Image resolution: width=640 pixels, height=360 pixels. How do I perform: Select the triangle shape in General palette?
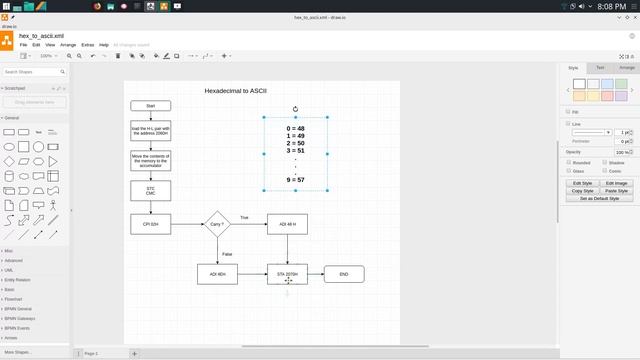point(53,162)
